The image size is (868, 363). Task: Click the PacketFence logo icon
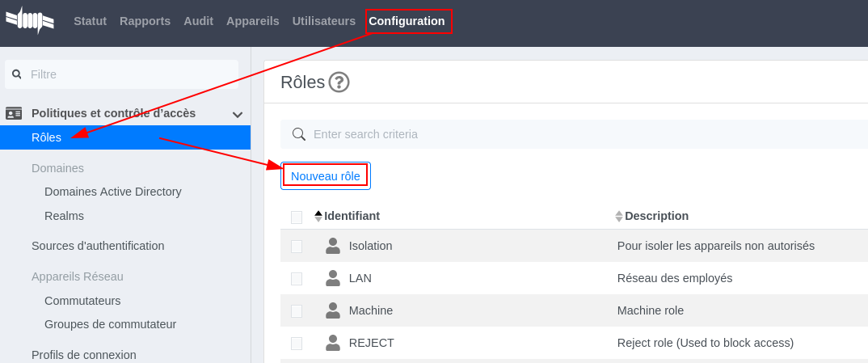pos(30,21)
